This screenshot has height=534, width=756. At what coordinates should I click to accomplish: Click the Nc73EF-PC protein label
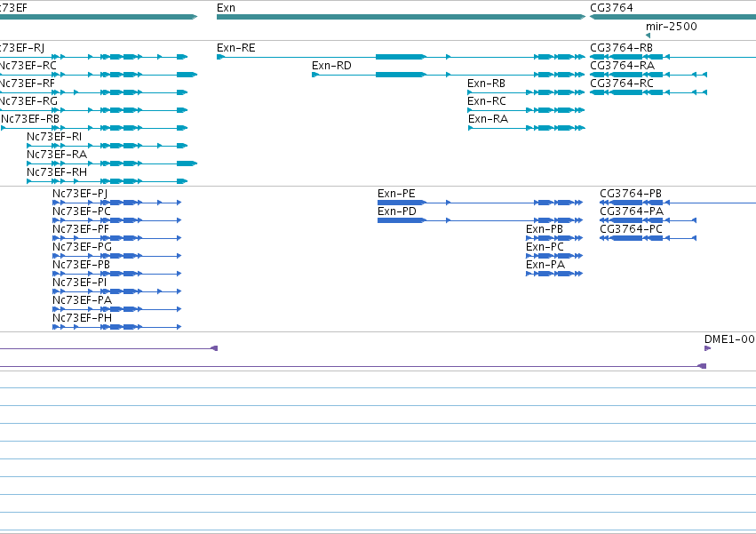[82, 211]
